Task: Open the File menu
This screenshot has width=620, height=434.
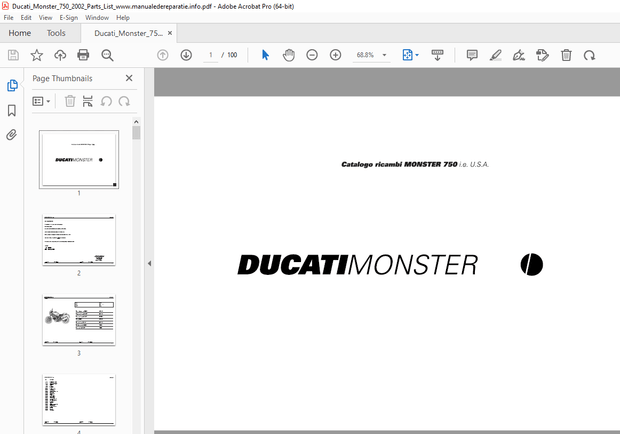Action: 8,17
